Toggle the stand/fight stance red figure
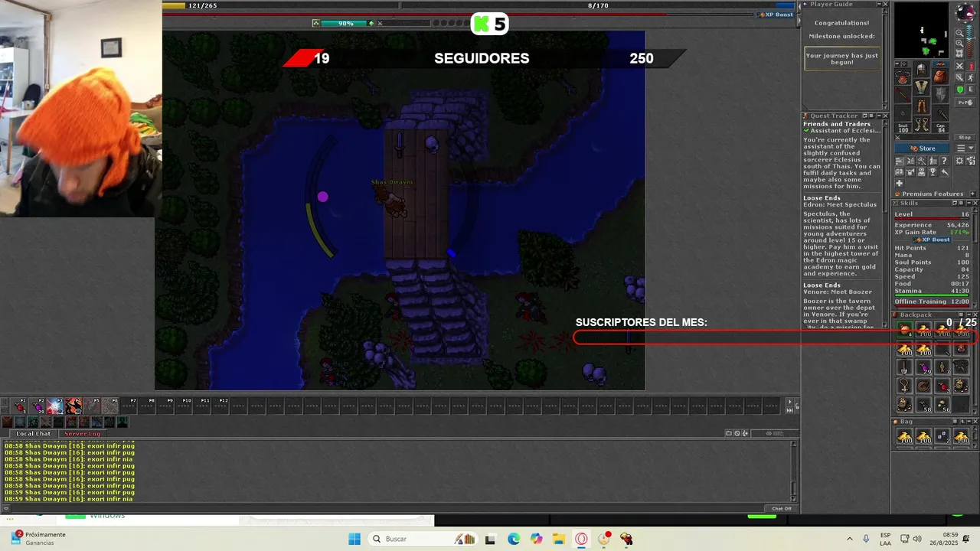Viewport: 980px width, 551px height. pos(971,67)
